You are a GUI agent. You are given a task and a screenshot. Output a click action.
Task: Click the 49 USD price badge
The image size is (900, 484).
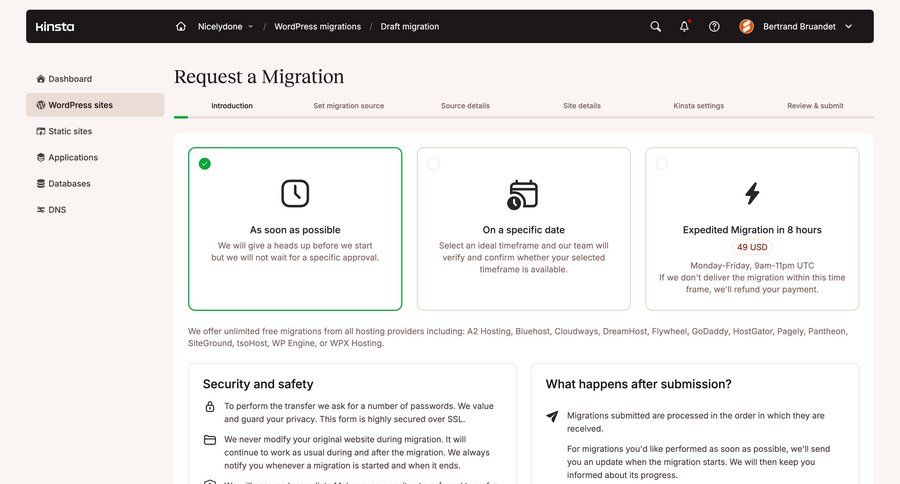[752, 247]
